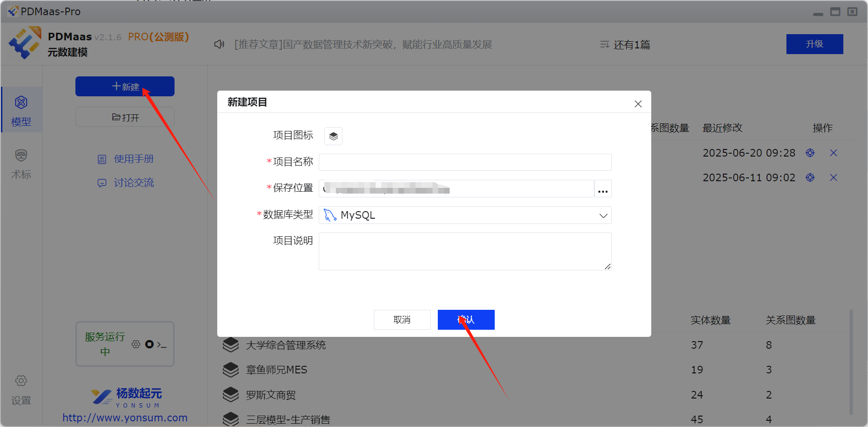The image size is (868, 427).
Task: Click the 取消 cancel button
Action: 402,320
